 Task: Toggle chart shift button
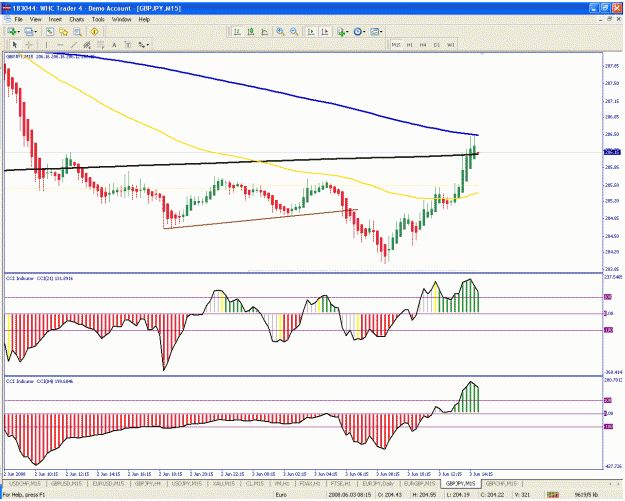325,32
